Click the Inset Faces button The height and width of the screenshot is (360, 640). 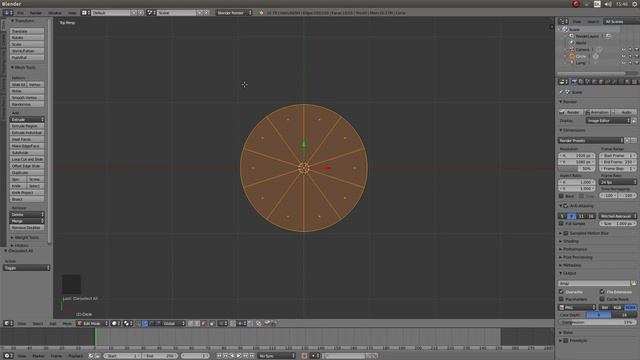tap(27, 139)
